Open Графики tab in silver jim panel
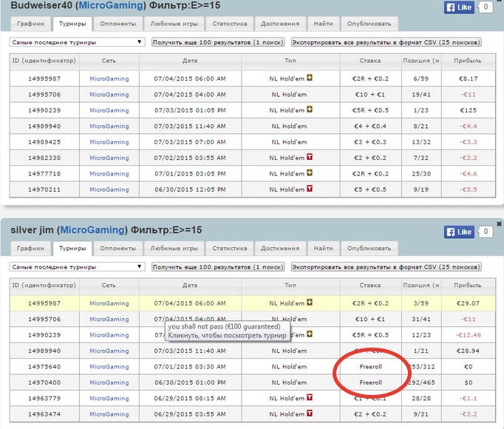This screenshot has width=504, height=429. 30,249
